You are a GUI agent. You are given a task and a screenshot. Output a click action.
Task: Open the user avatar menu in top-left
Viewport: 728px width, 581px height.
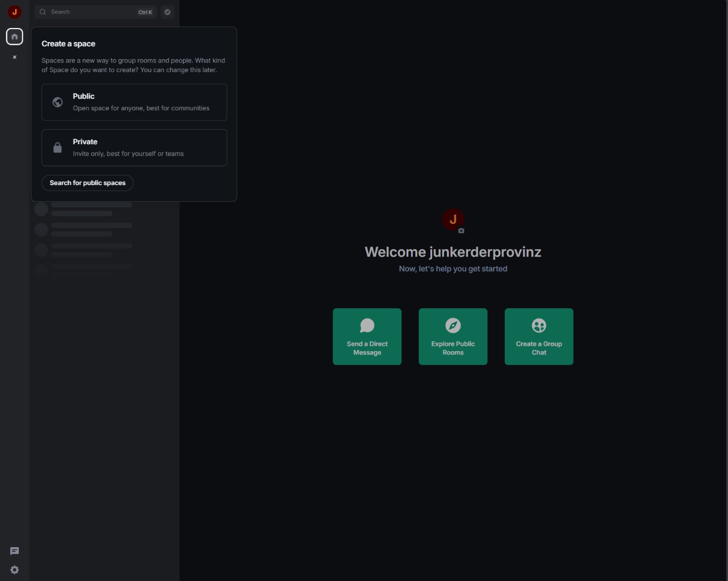coord(15,12)
